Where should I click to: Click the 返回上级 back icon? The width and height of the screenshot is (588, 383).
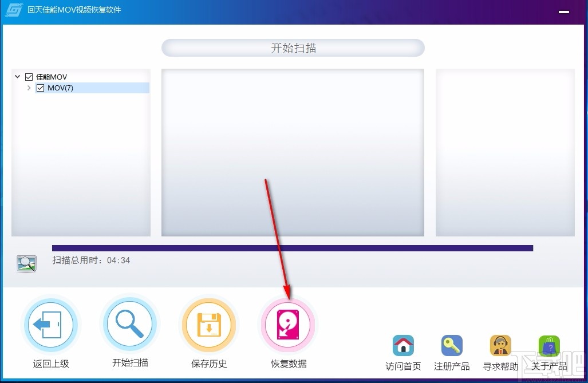[x=50, y=325]
